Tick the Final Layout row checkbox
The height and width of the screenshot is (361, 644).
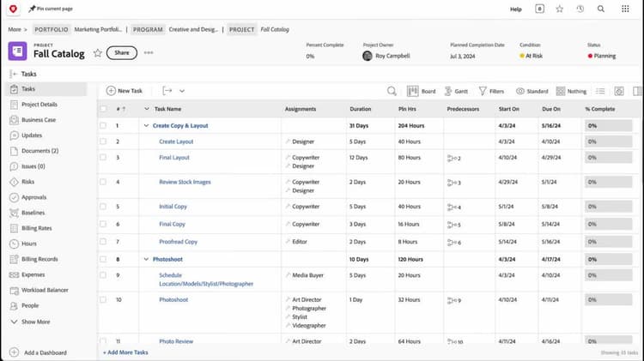[x=103, y=158]
